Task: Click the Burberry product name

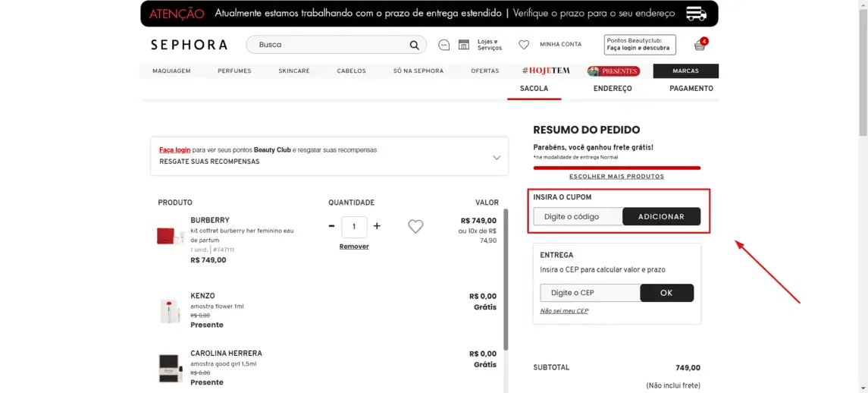Action: coord(210,220)
